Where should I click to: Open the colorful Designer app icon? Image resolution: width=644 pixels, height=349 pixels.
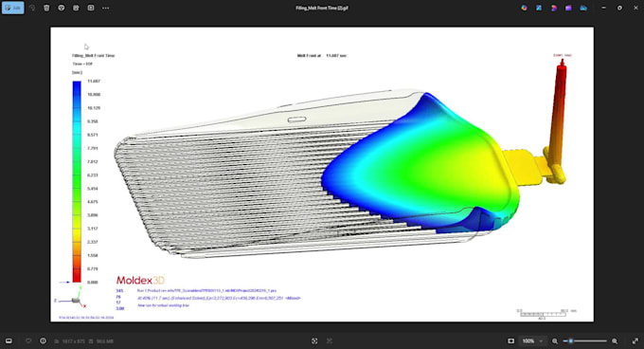(524, 8)
